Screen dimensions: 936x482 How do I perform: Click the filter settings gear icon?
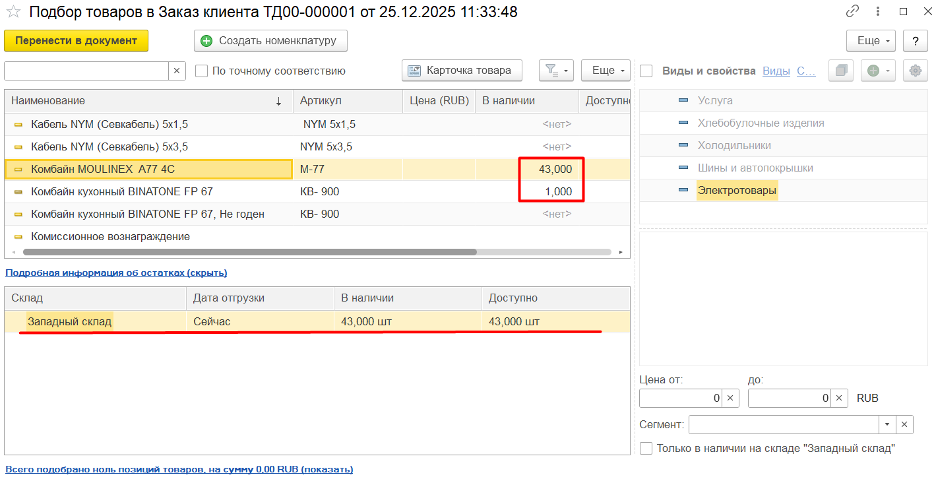click(914, 71)
